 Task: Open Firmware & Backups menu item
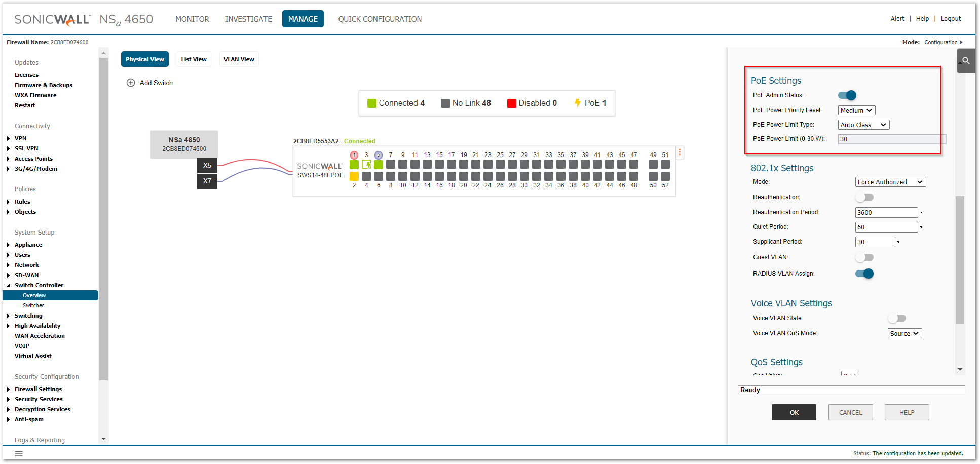click(44, 85)
